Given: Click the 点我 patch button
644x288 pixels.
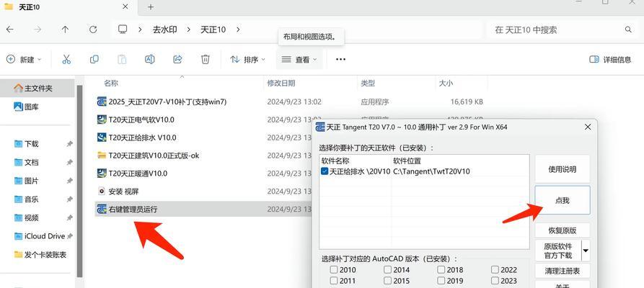Looking at the screenshot, I should click(x=563, y=200).
